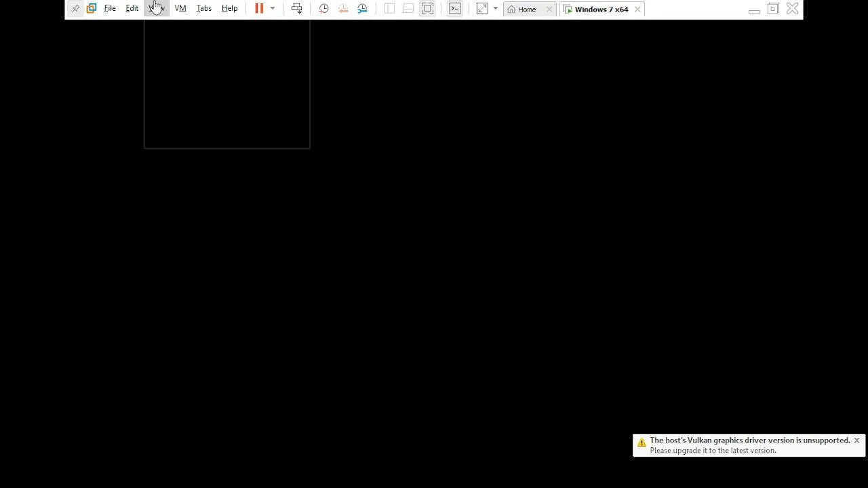The width and height of the screenshot is (868, 488).
Task: Open the Help menu
Action: (230, 9)
